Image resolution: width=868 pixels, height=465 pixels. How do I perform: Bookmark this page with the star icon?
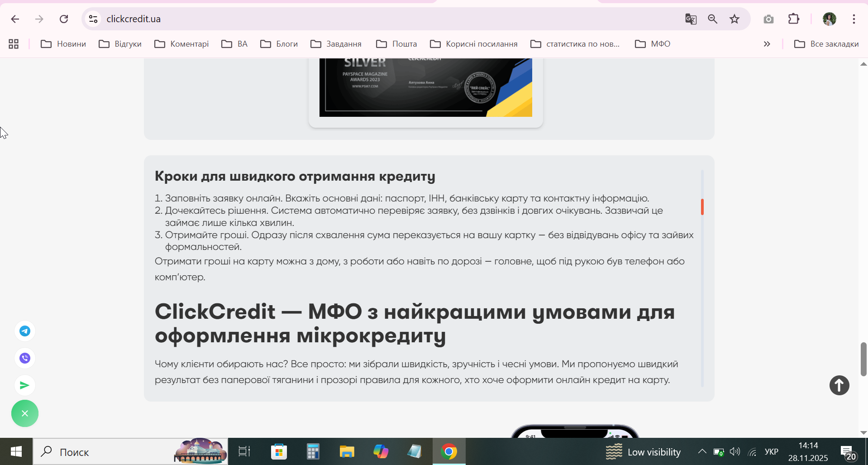pos(734,19)
